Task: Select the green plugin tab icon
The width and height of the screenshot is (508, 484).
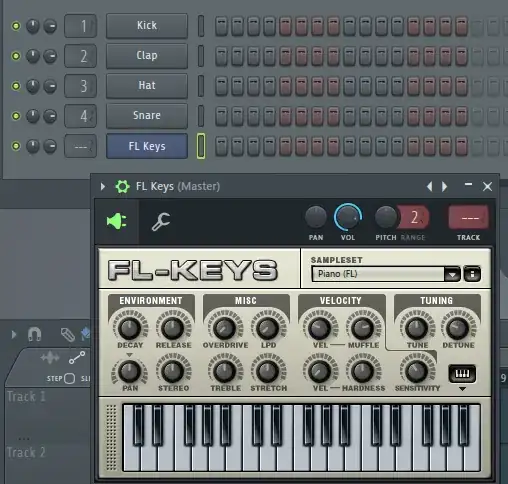Action: [117, 221]
